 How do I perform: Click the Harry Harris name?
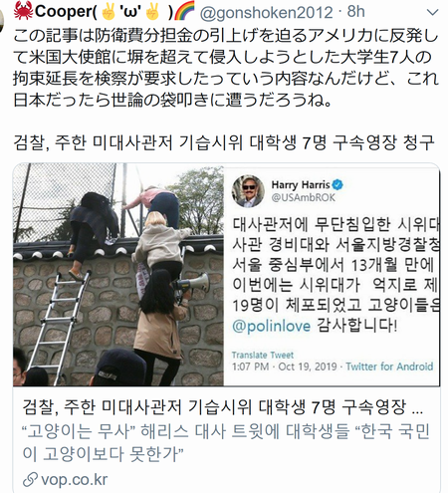coord(301,184)
